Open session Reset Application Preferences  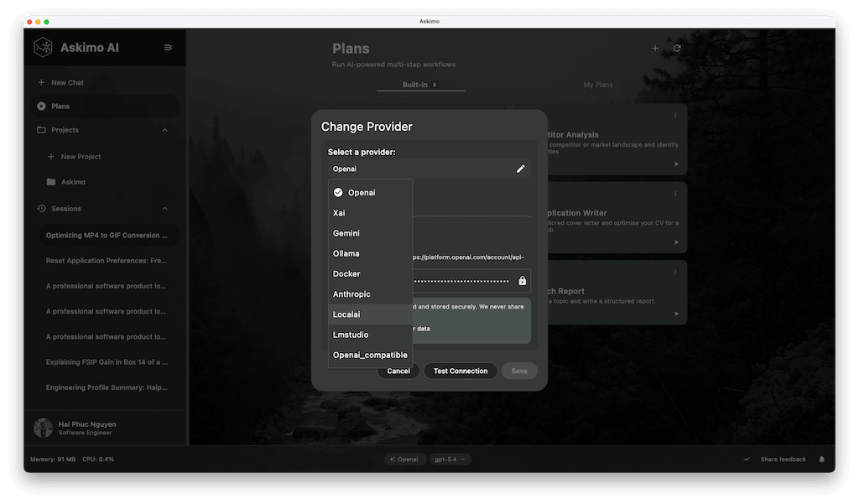point(107,261)
